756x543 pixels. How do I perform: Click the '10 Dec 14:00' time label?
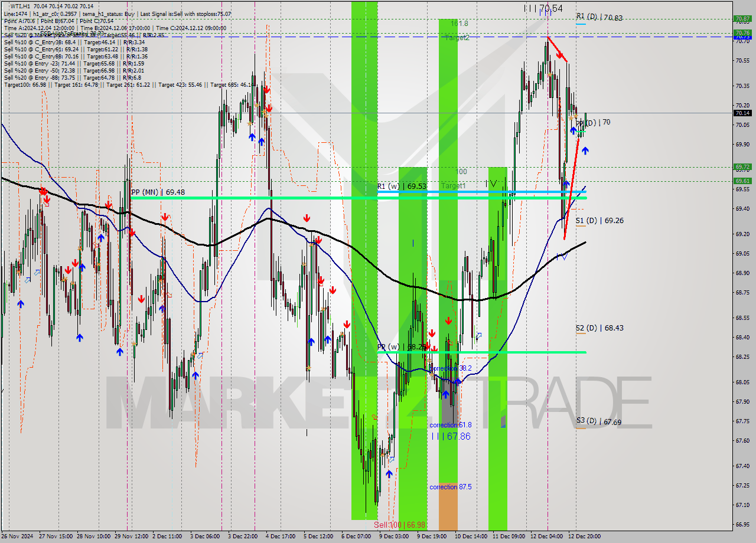(471, 537)
